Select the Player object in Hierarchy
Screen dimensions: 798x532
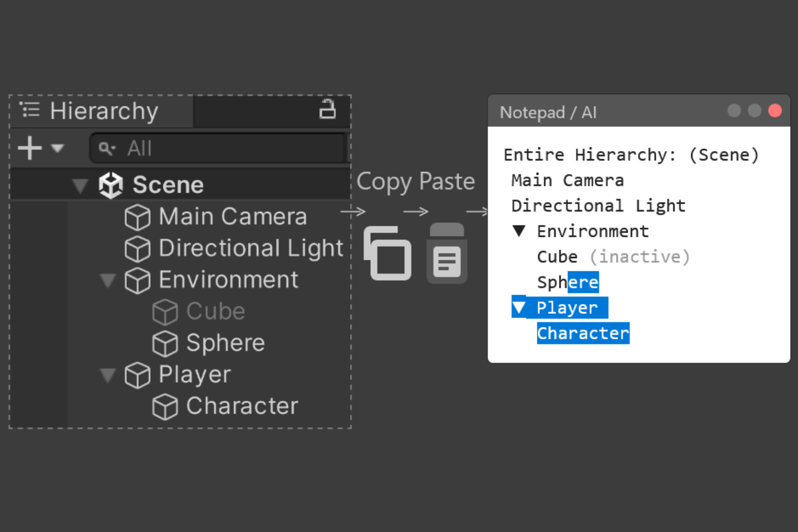click(193, 374)
